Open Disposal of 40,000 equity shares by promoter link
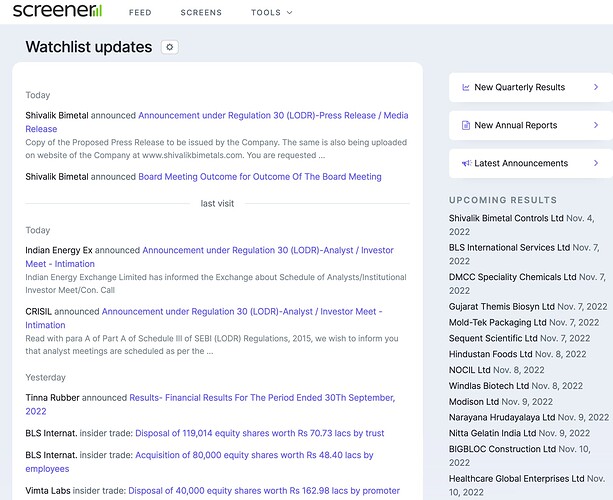613x500 pixels. point(264,491)
